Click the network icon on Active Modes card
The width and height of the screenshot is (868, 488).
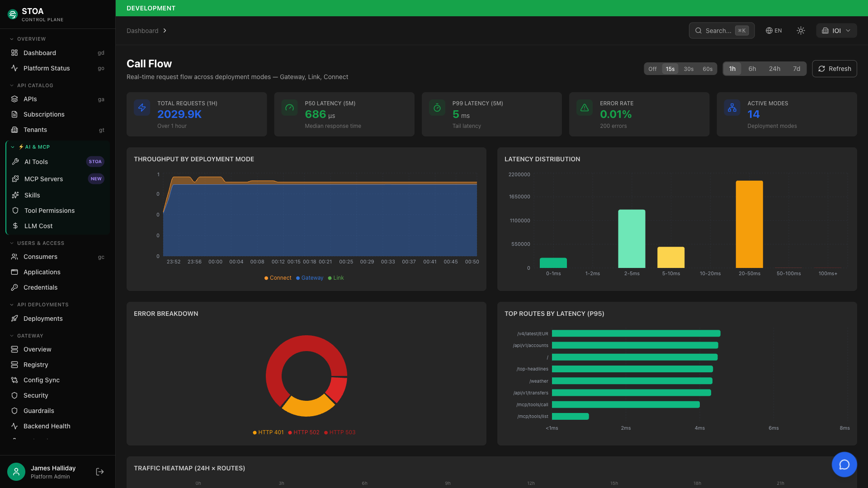pos(732,108)
